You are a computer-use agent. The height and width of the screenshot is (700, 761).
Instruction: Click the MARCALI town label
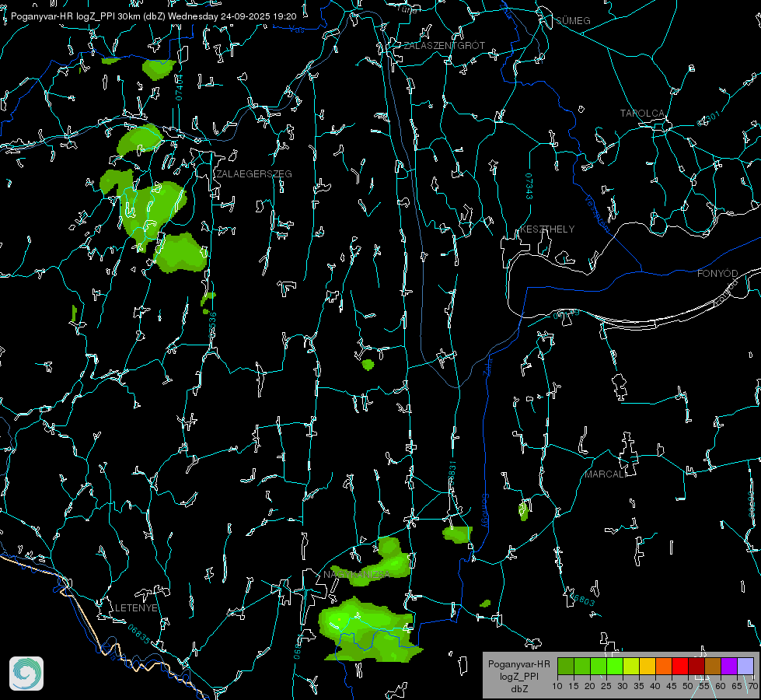pyautogui.click(x=606, y=474)
